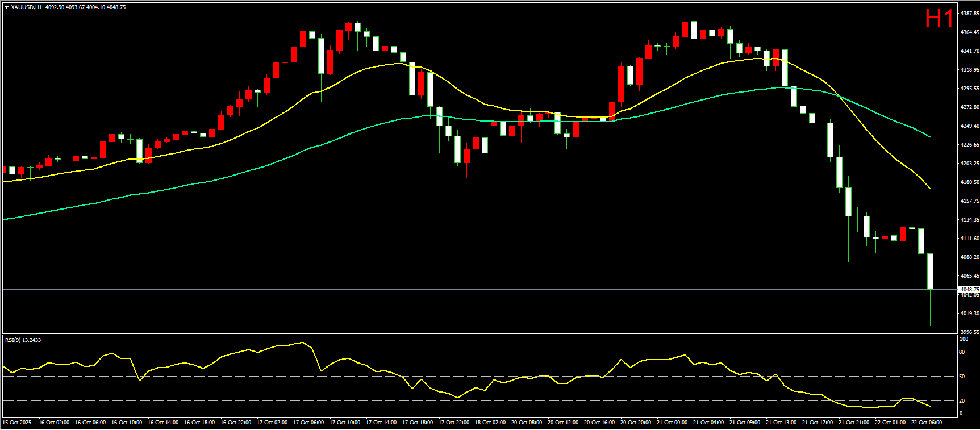
Task: Open the dropdown arrow beside XAUUSD,H1
Action: pos(6,7)
